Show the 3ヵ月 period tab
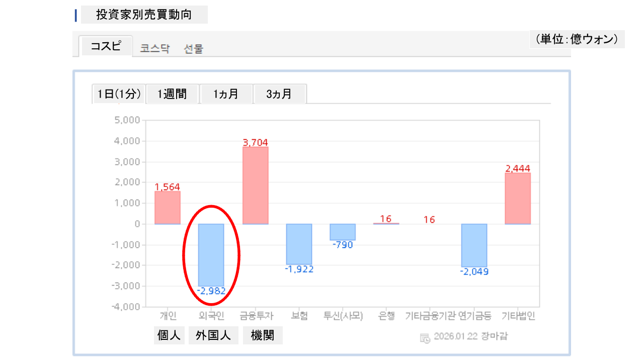 pyautogui.click(x=279, y=94)
